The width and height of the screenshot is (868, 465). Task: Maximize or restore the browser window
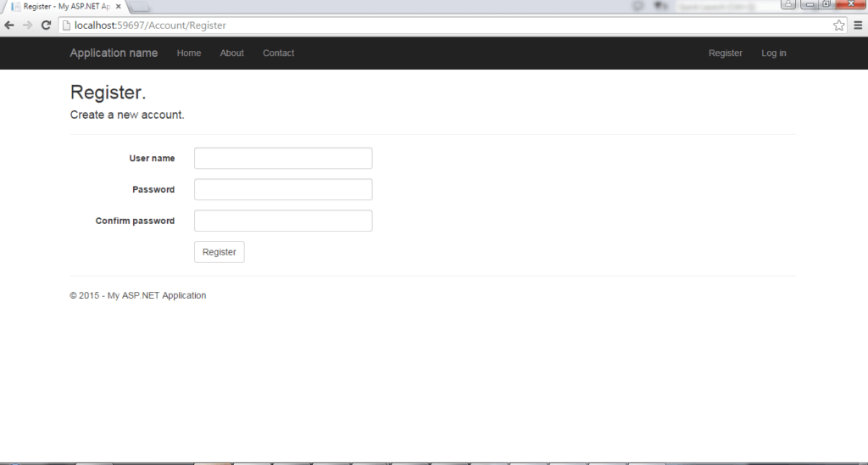coord(826,4)
